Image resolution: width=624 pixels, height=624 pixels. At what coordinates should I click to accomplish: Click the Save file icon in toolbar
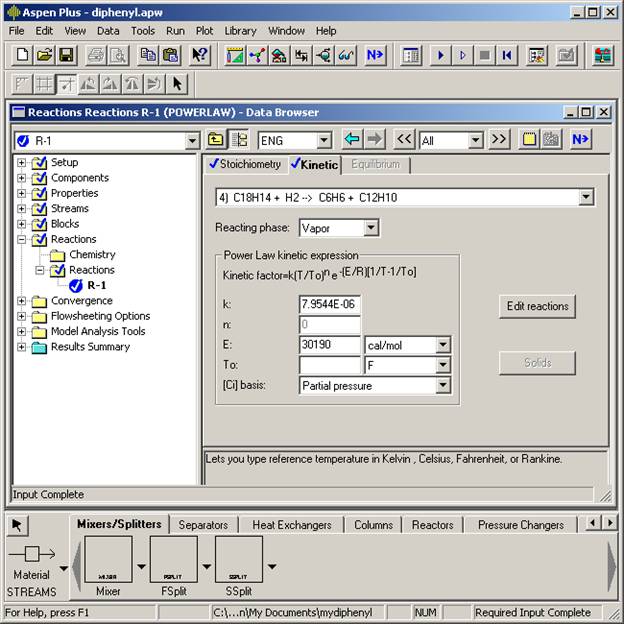(x=66, y=55)
